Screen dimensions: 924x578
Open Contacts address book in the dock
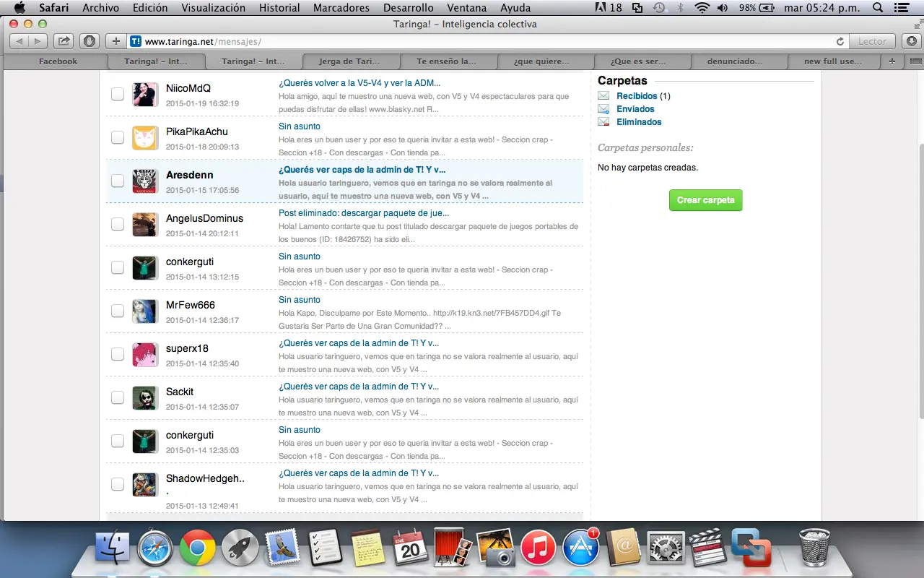623,547
